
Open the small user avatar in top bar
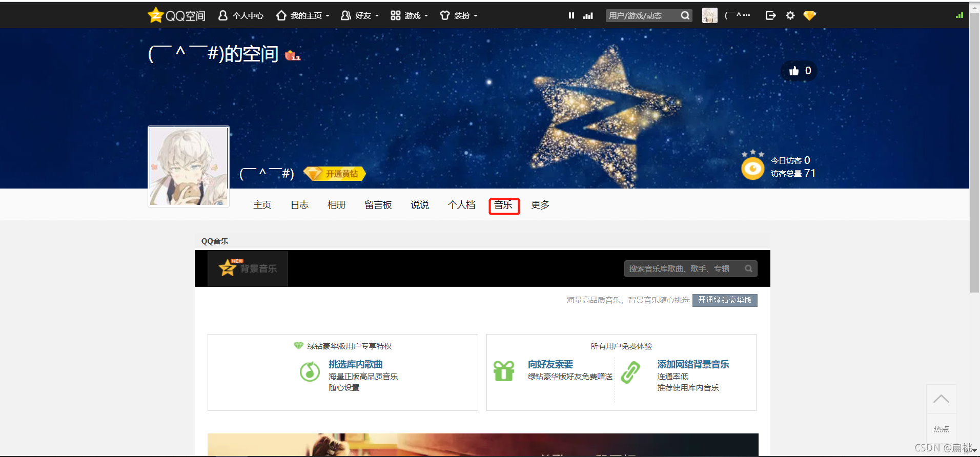click(x=710, y=15)
